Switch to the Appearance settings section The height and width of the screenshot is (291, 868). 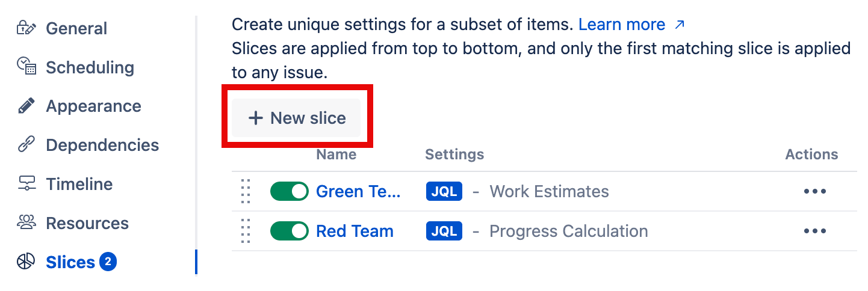[93, 106]
